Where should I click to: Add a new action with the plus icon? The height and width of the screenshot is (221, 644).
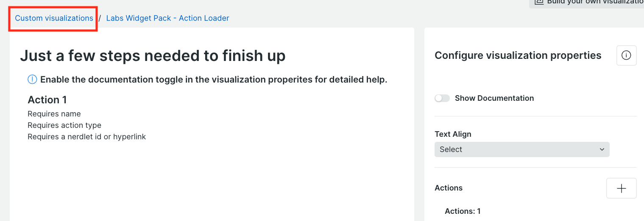(x=622, y=188)
